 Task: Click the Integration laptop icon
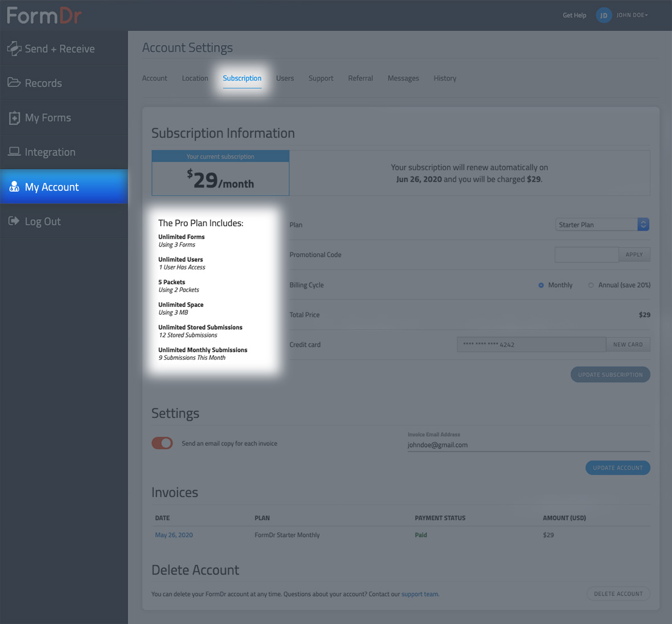(14, 151)
